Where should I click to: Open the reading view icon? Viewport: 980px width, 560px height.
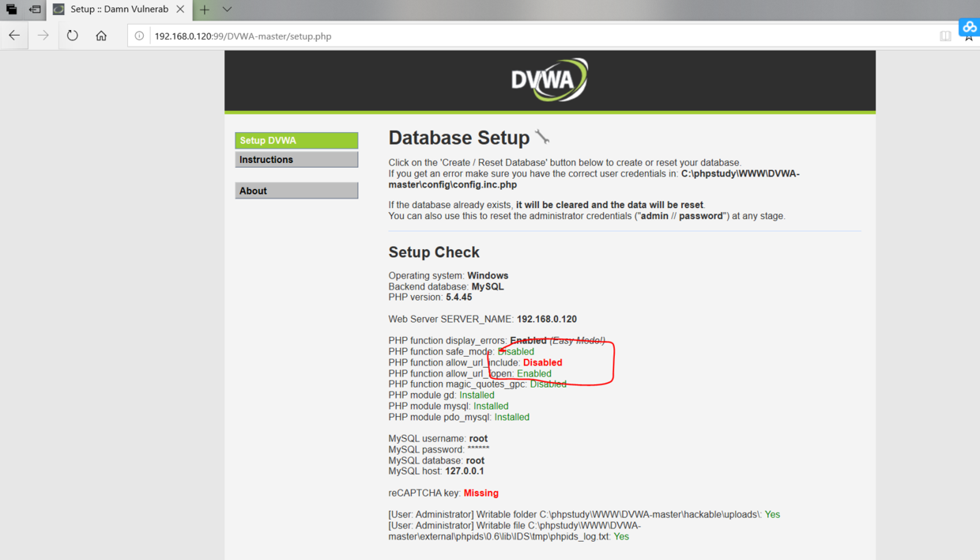point(945,36)
